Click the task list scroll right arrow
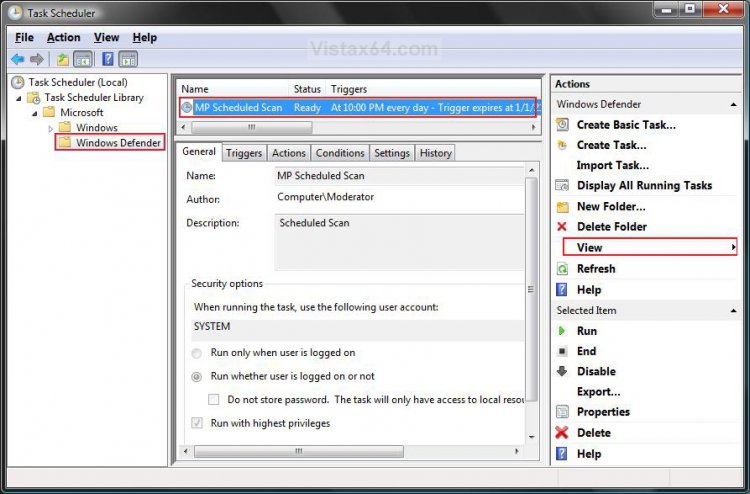 coord(533,127)
